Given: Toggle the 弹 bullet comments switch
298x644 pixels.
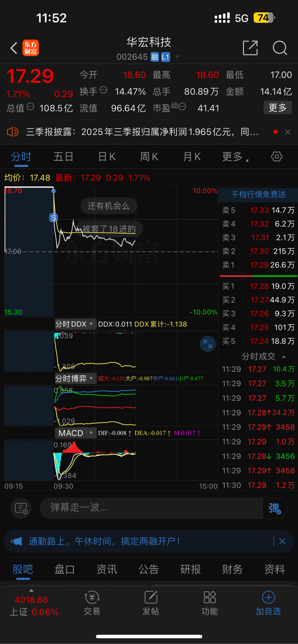Looking at the screenshot, I should tap(275, 508).
